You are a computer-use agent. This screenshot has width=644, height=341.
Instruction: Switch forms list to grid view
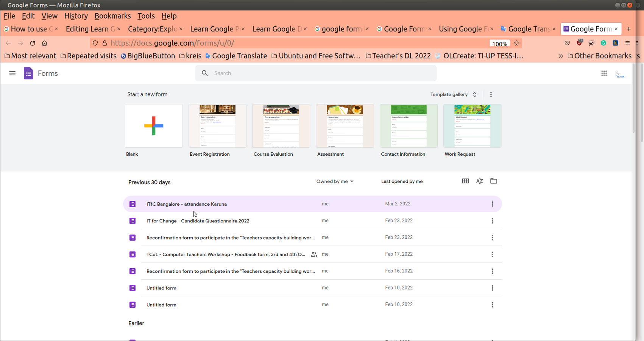(465, 181)
